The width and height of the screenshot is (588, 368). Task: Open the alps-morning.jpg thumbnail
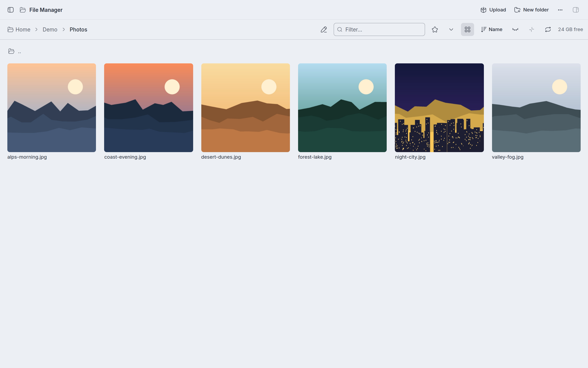[51, 108]
